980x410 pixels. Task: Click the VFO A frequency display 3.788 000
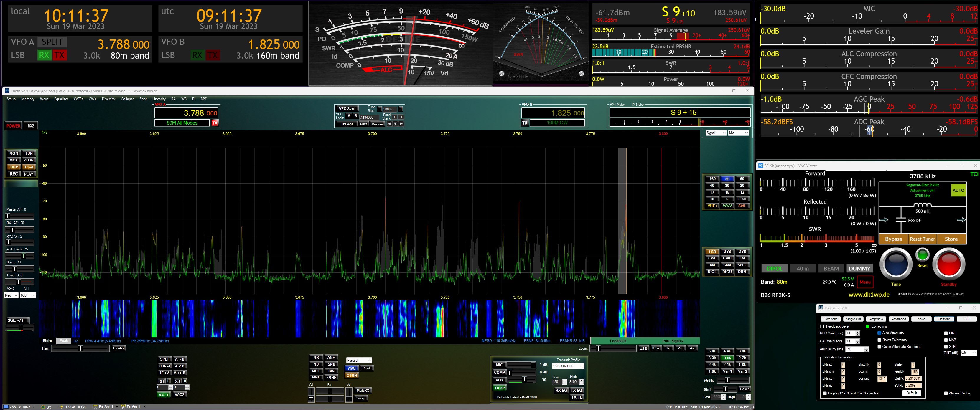[x=186, y=113]
